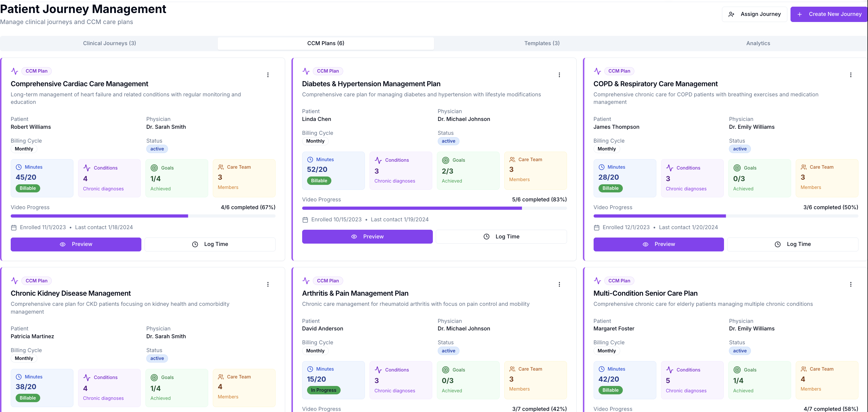Click the clock icon in Chronic Kidney Minutes tile

pos(19,377)
